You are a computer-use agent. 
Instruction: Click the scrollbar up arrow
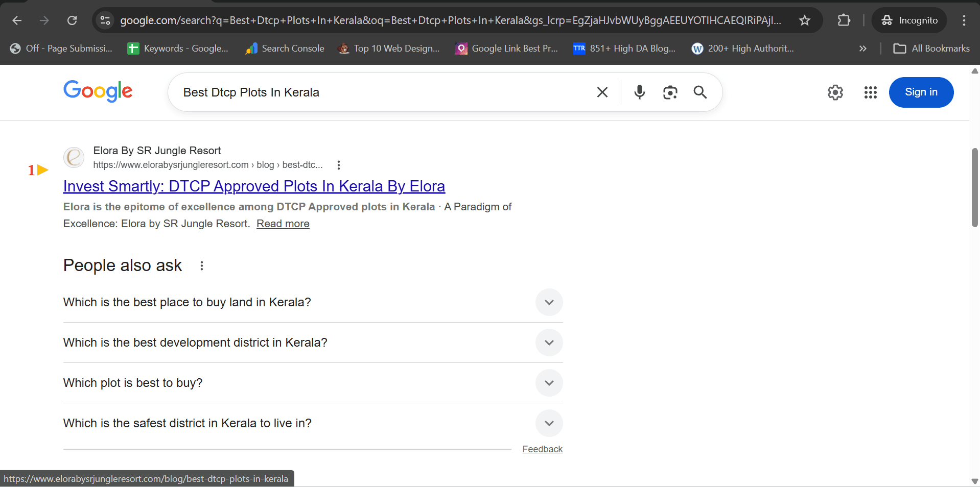point(975,71)
